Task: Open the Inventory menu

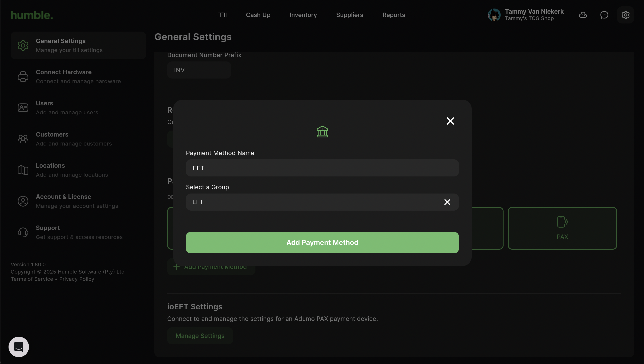Action: coord(303,15)
